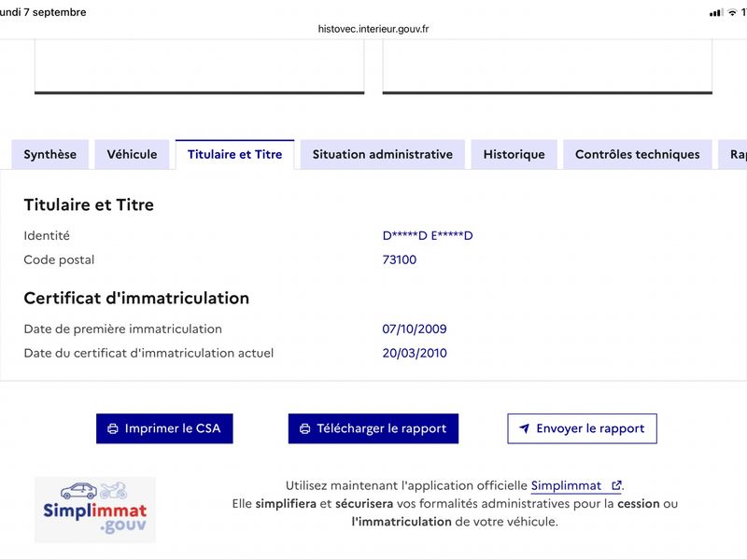Click the Envoyer le rapport button
The width and height of the screenshot is (747, 560).
pyautogui.click(x=582, y=428)
